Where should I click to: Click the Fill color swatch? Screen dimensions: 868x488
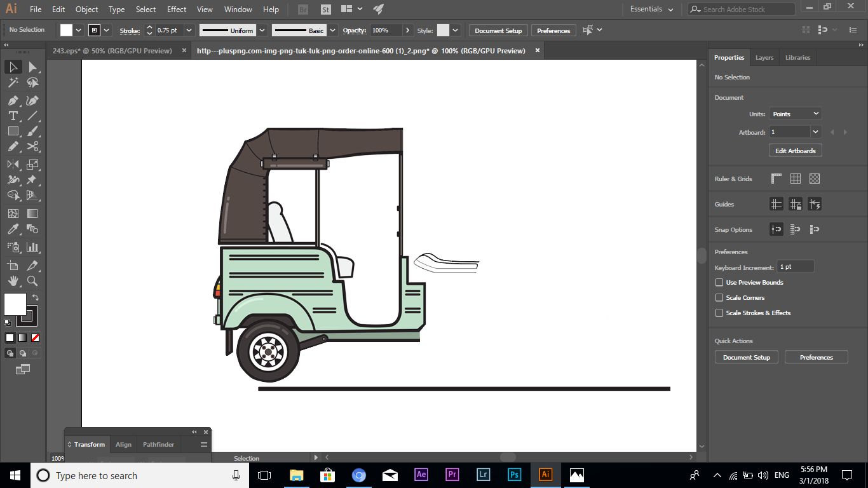65,30
